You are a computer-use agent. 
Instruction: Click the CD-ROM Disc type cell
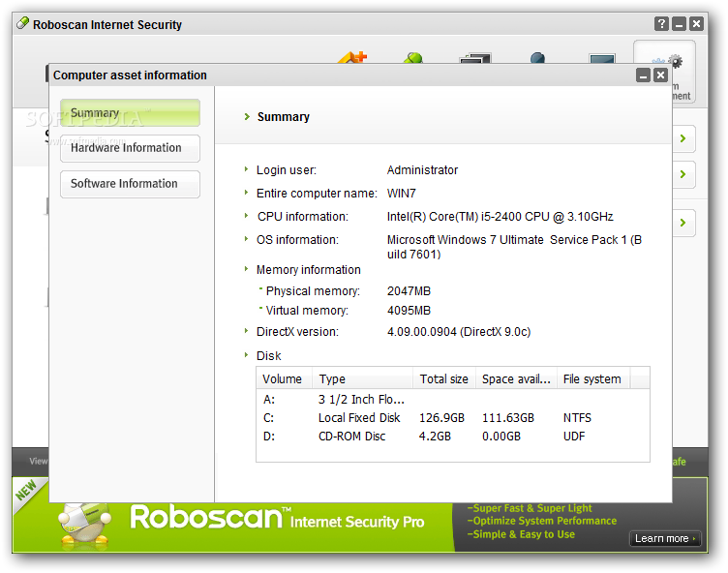[352, 437]
